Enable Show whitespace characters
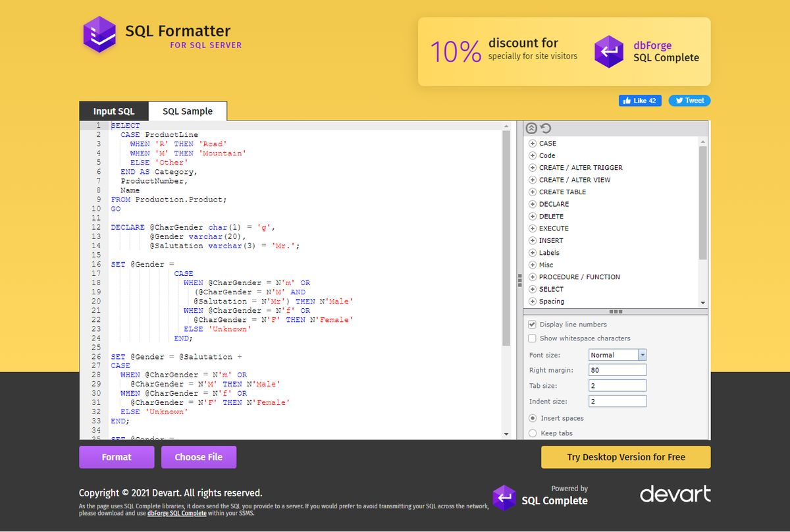The image size is (790, 532). pyautogui.click(x=532, y=338)
